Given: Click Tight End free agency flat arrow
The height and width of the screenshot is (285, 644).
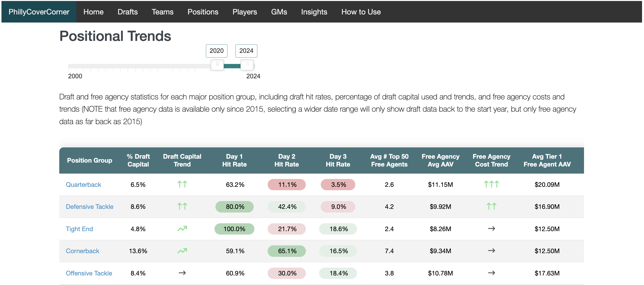Looking at the screenshot, I should point(491,229).
